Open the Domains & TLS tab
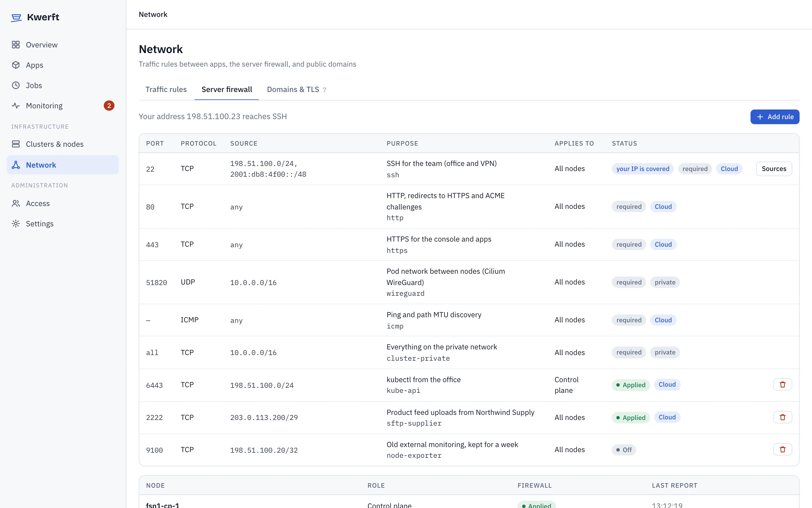 point(297,89)
